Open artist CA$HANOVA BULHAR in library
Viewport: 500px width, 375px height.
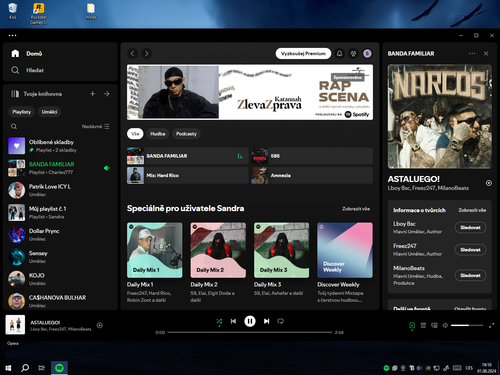point(60,301)
